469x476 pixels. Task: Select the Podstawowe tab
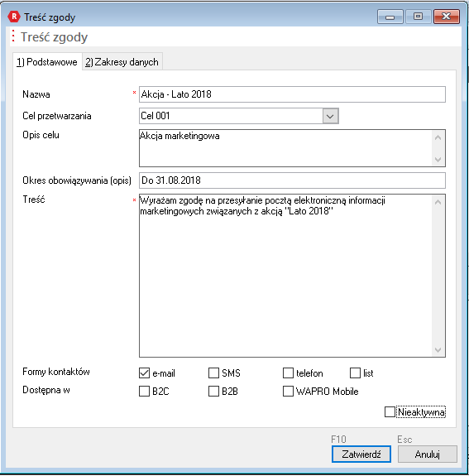[x=47, y=62]
